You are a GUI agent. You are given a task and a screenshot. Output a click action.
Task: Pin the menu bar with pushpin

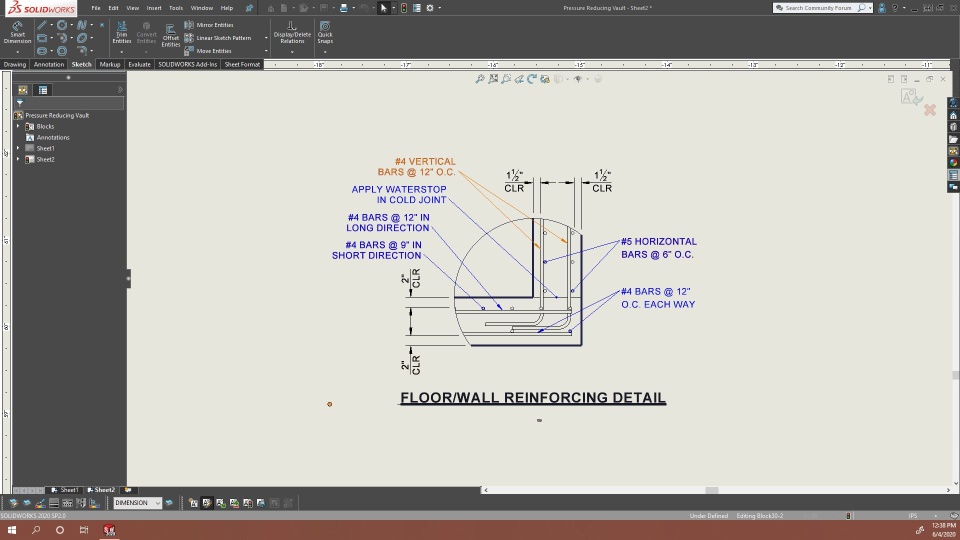click(x=249, y=8)
